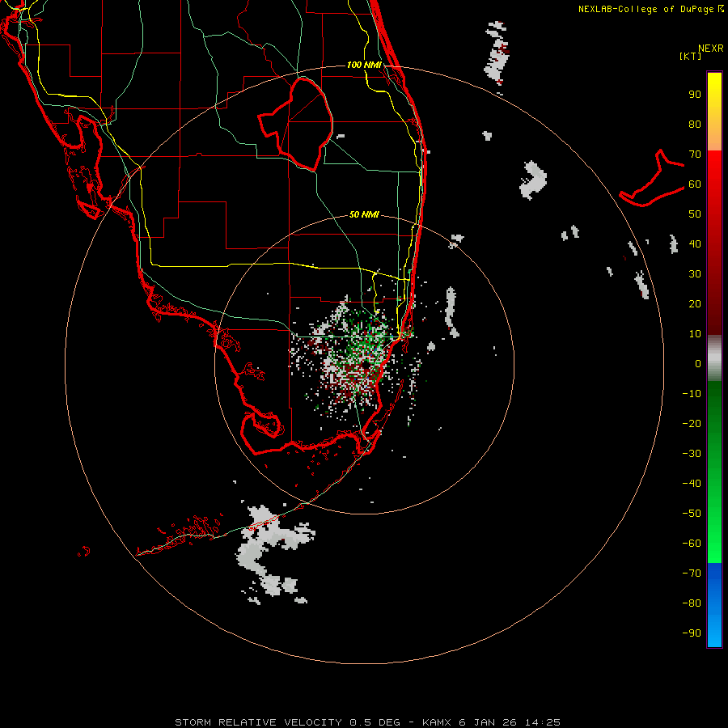The height and width of the screenshot is (728, 728).
Task: Click the 40 value on the velocity scale
Action: pyautogui.click(x=695, y=243)
